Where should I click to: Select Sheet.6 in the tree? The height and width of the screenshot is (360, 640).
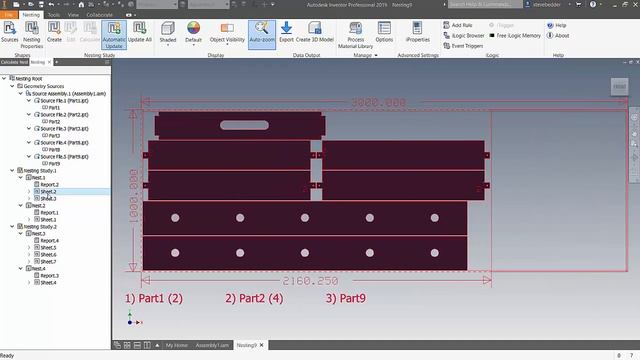pyautogui.click(x=48, y=255)
